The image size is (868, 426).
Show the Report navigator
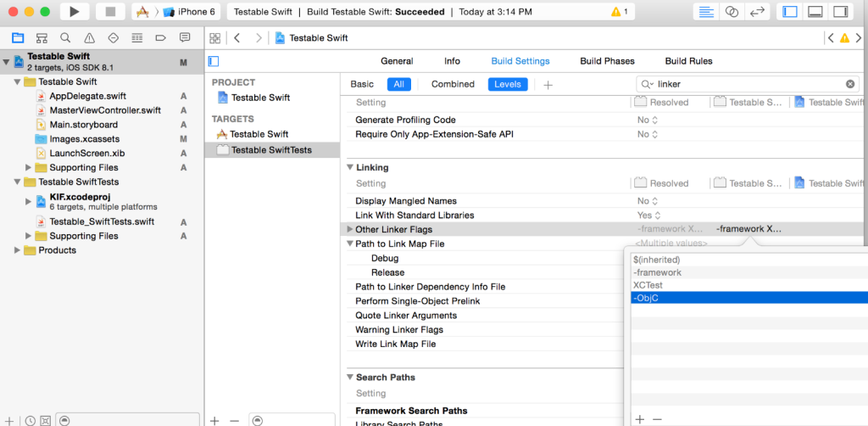click(x=185, y=37)
